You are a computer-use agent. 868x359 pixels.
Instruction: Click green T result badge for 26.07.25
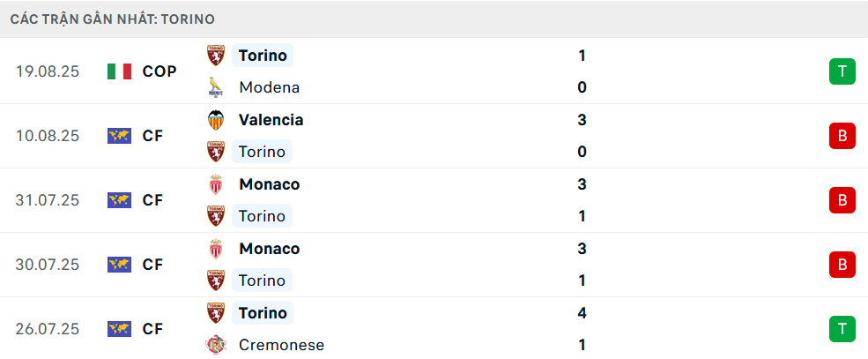[842, 329]
